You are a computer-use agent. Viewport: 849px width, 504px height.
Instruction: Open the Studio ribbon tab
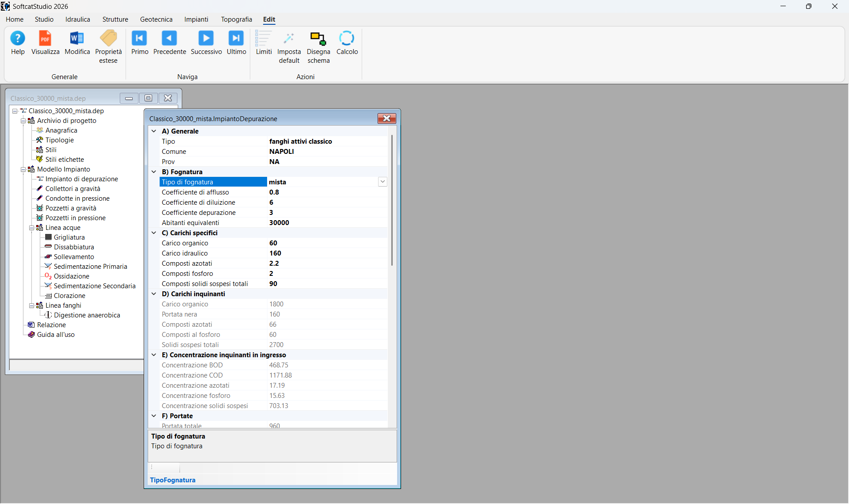tap(44, 19)
